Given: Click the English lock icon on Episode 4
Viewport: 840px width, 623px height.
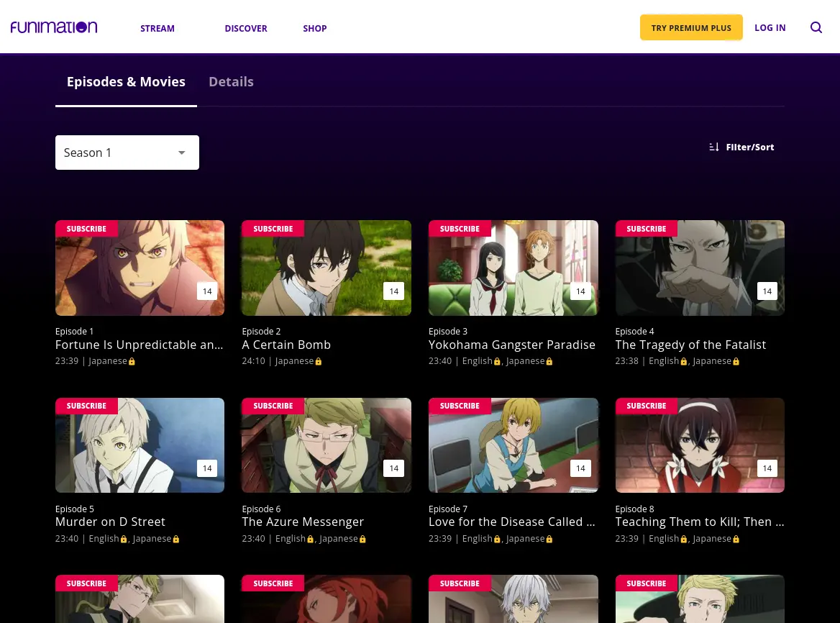Looking at the screenshot, I should [x=683, y=362].
